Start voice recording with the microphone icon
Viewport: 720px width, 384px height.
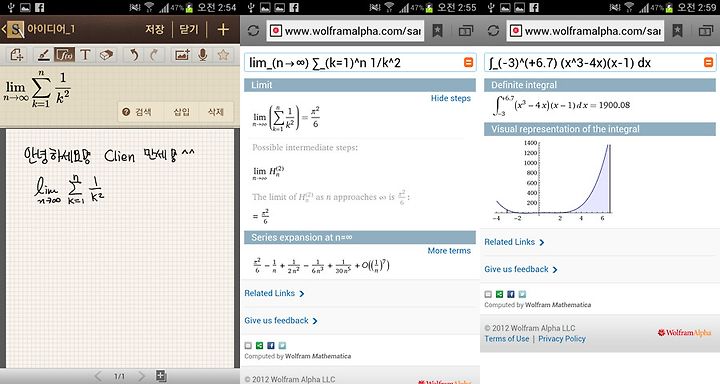click(x=202, y=55)
